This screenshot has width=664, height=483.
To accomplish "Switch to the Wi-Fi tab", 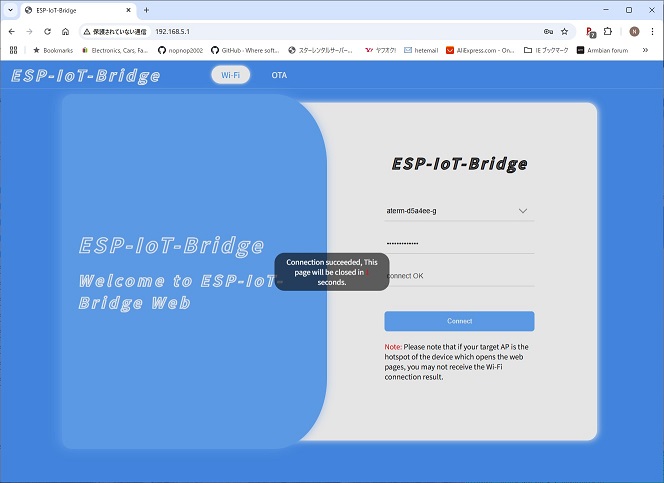I will [x=230, y=75].
